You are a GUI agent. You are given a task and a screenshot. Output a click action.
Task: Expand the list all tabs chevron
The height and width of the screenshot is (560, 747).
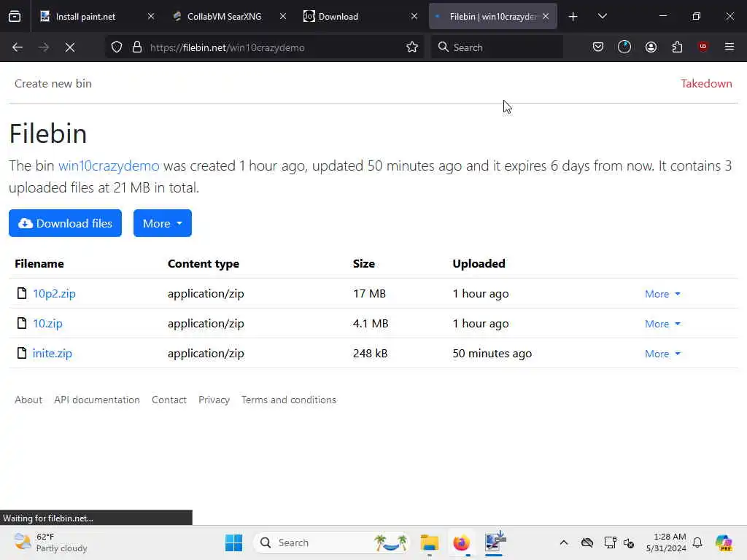click(x=602, y=16)
